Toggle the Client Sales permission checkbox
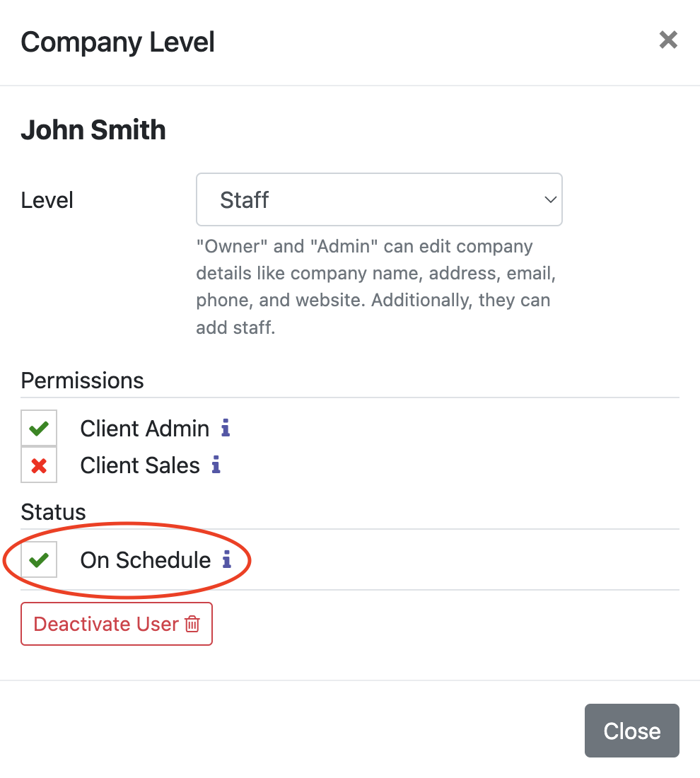 pyautogui.click(x=39, y=465)
